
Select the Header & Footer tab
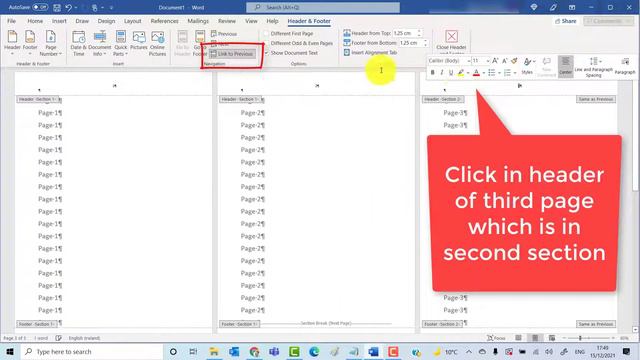[309, 21]
